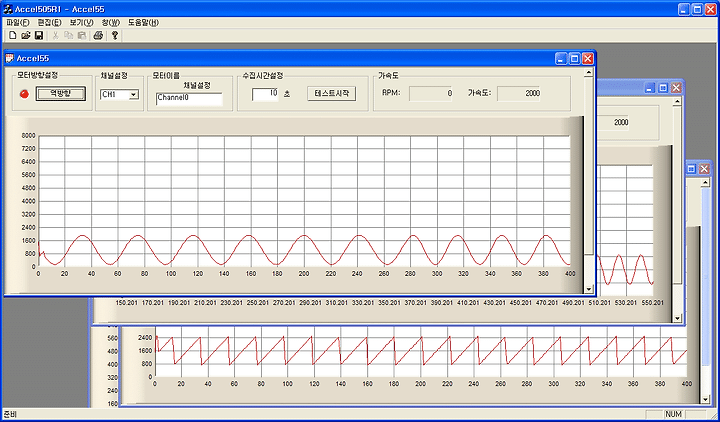
Task: Click the Accel55 child window title icon
Action: [10, 58]
